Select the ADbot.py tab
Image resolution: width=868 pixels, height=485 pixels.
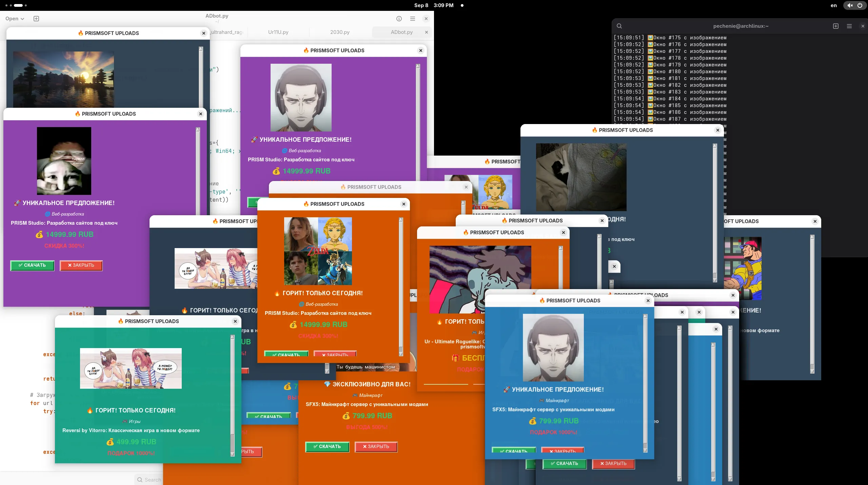pos(401,32)
